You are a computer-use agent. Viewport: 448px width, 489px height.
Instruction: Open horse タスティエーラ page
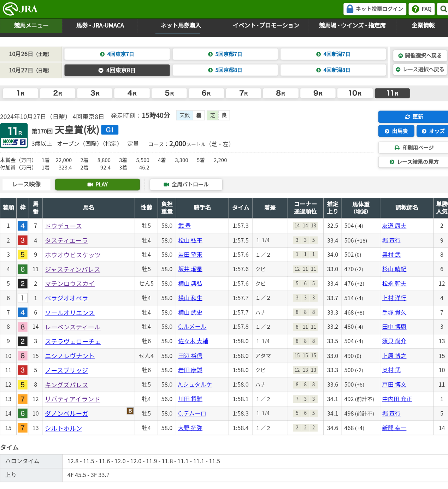click(x=66, y=240)
